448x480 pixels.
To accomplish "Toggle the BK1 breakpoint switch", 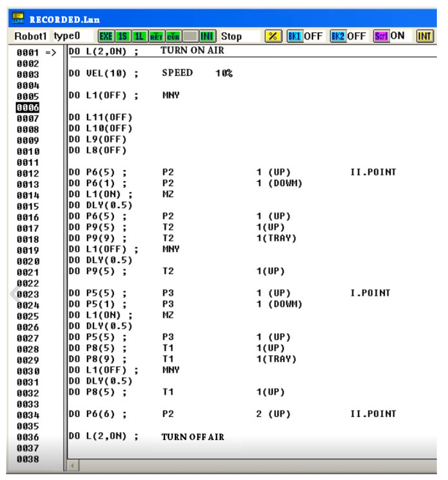I will click(x=294, y=36).
